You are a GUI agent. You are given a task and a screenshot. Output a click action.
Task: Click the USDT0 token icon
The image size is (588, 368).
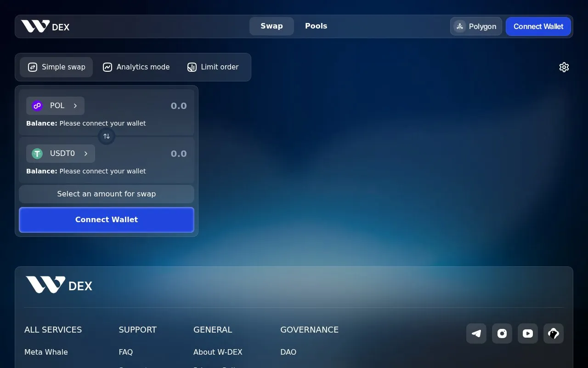(x=37, y=154)
